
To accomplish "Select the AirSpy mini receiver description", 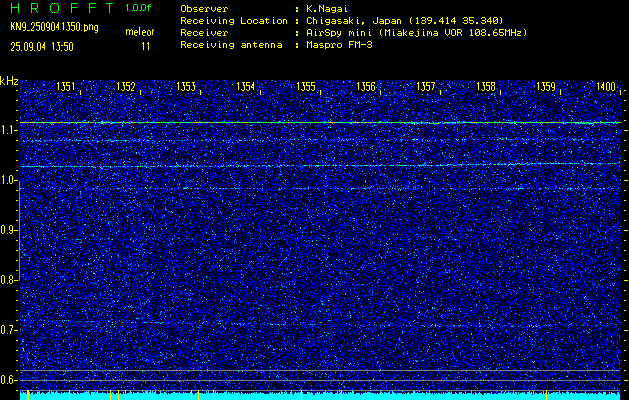I will coord(416,33).
